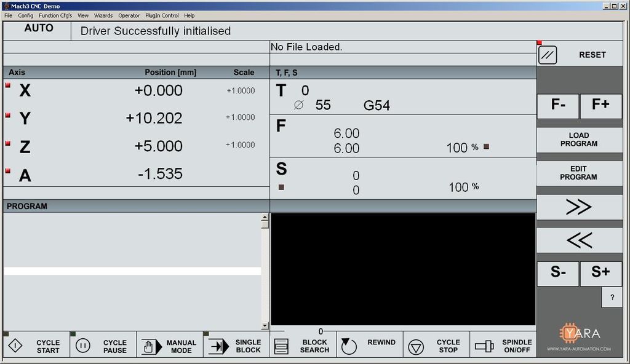Toggle feed override LED next to 100%

(486, 146)
